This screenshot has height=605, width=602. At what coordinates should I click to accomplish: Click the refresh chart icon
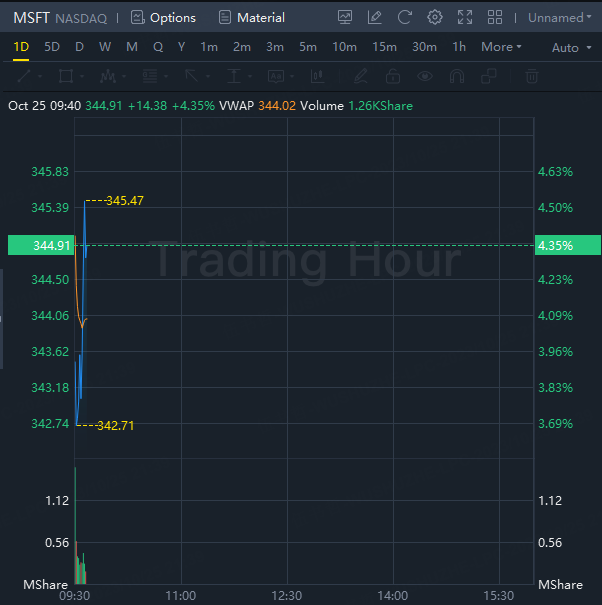pos(404,17)
